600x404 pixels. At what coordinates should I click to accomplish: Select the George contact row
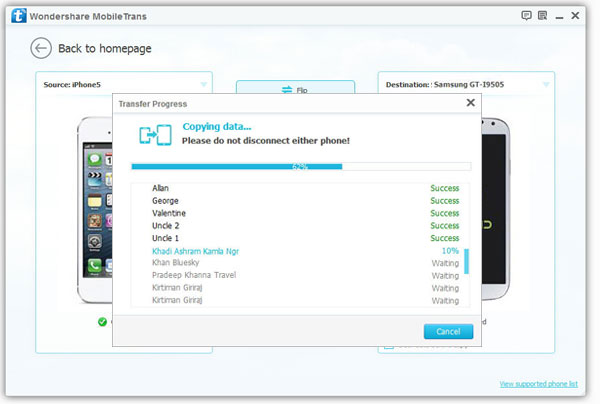pos(300,200)
